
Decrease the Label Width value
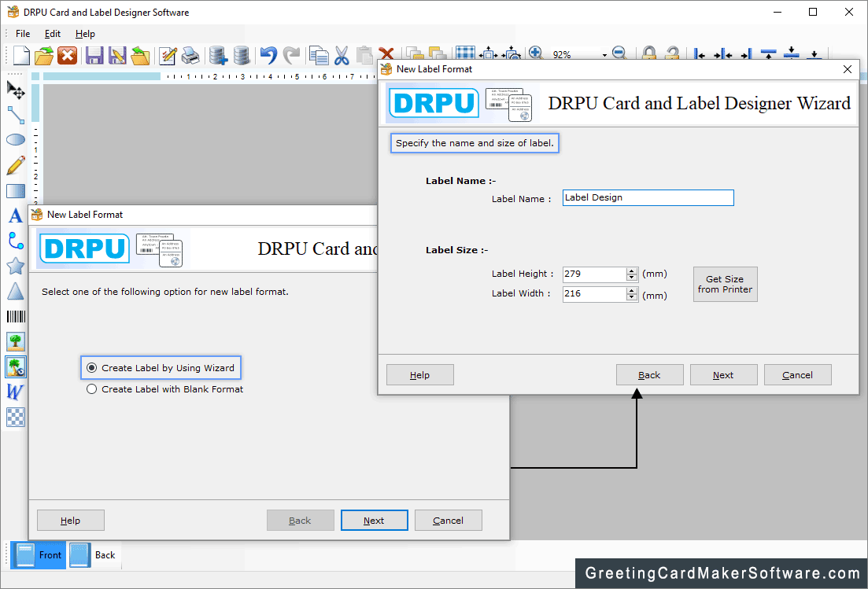tap(632, 297)
